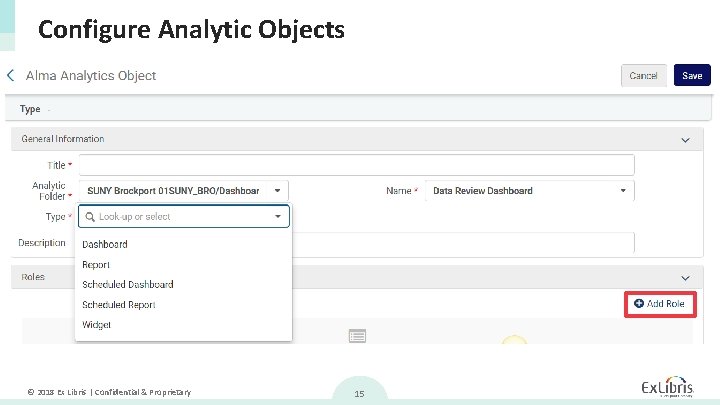Pick Scheduled Report option
The width and height of the screenshot is (720, 405).
tap(119, 304)
